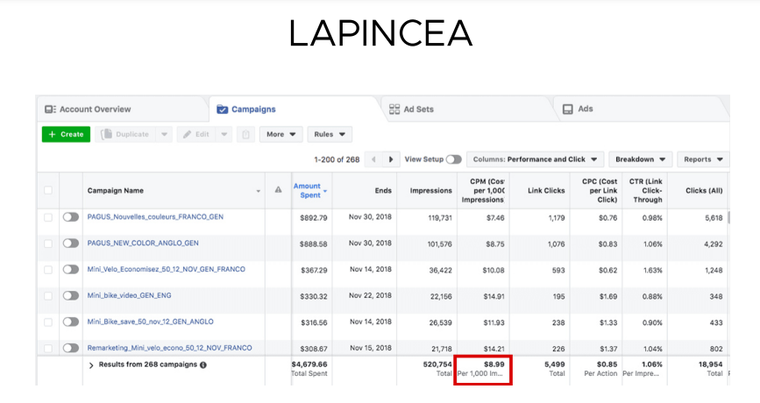Expand Results from 268 campaigns row
The width and height of the screenshot is (760, 403).
pos(91,365)
